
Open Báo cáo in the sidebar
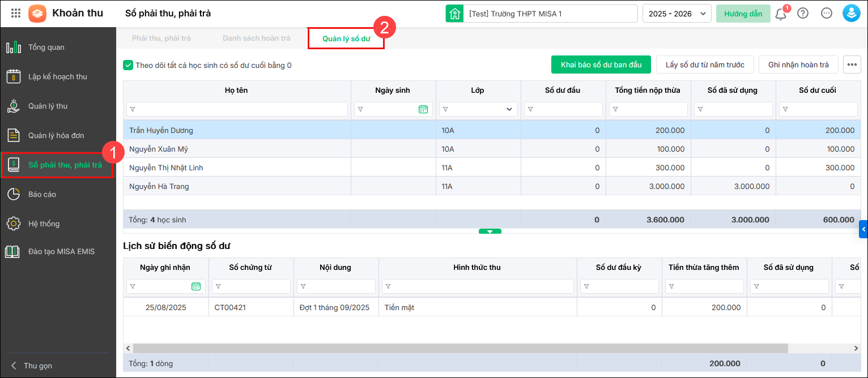(x=57, y=194)
